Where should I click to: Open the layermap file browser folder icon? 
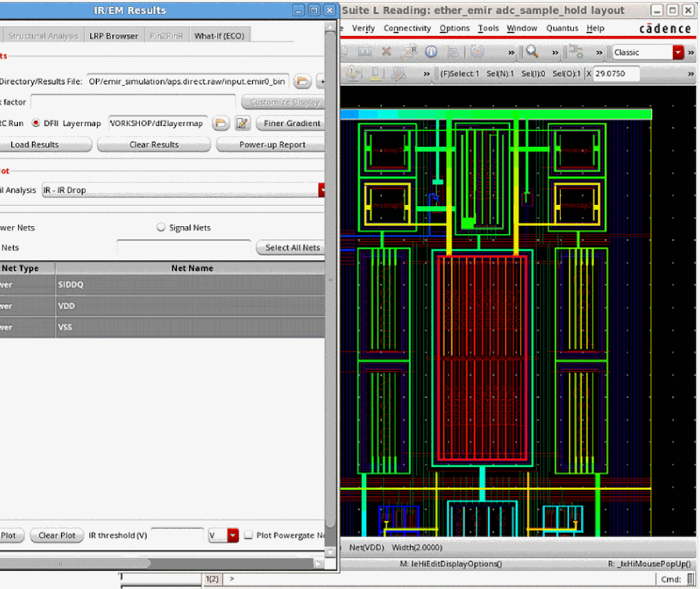220,123
